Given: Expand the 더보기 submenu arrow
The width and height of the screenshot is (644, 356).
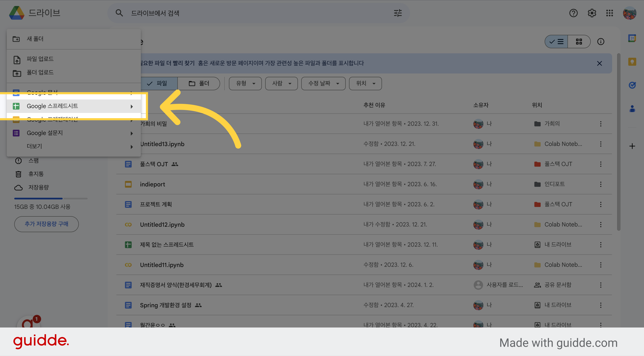Looking at the screenshot, I should 132,147.
